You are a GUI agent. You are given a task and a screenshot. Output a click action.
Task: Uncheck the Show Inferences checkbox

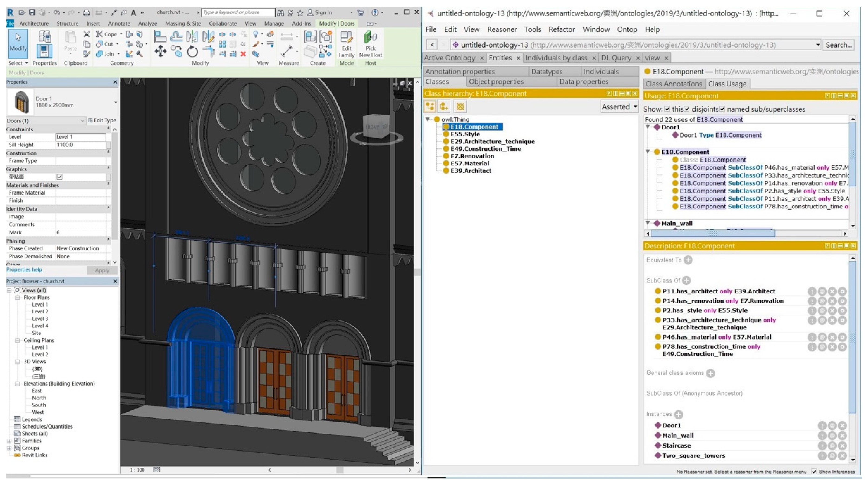pos(814,472)
